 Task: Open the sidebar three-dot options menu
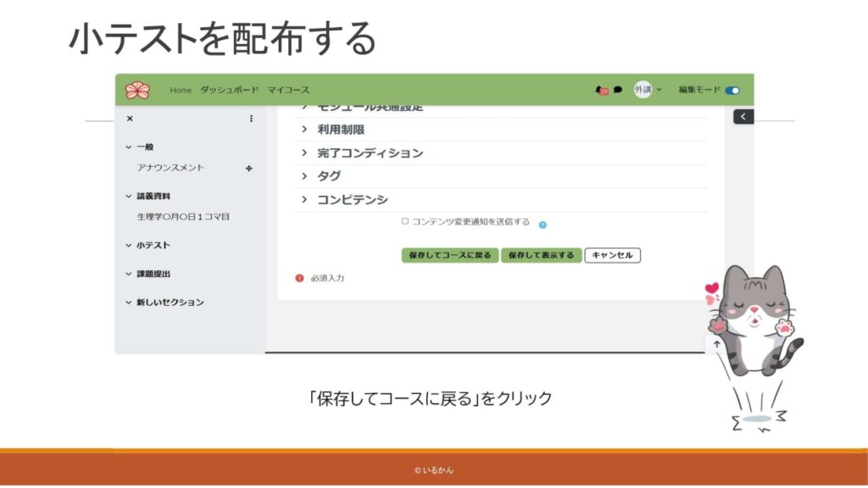[x=251, y=119]
